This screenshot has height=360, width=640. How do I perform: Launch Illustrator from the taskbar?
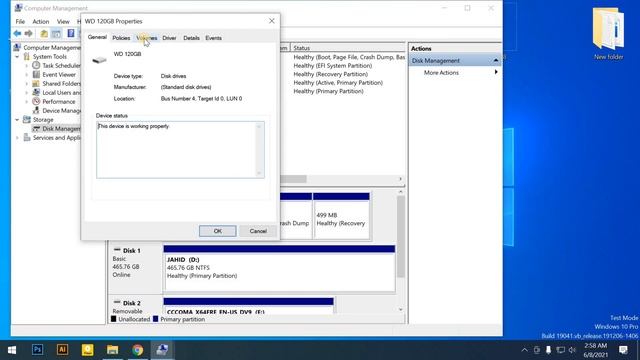62,350
